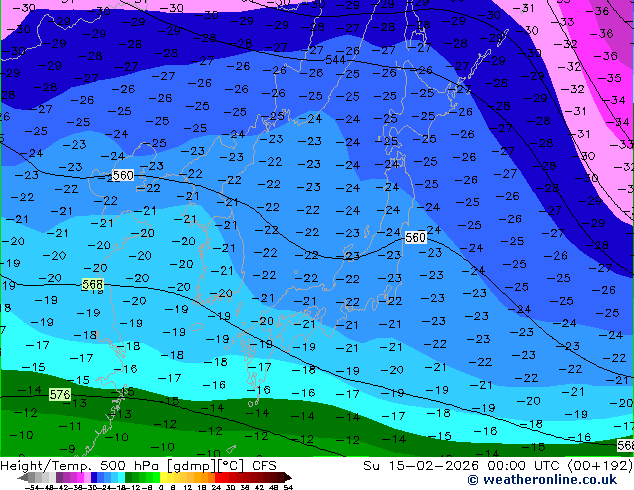The height and width of the screenshot is (490, 634).
Task: Click the cyan swatch in color legend
Action: pos(121,477)
